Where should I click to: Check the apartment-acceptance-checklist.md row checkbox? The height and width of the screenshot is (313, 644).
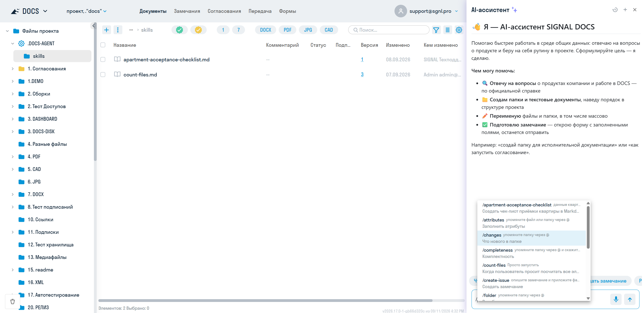[x=103, y=60]
